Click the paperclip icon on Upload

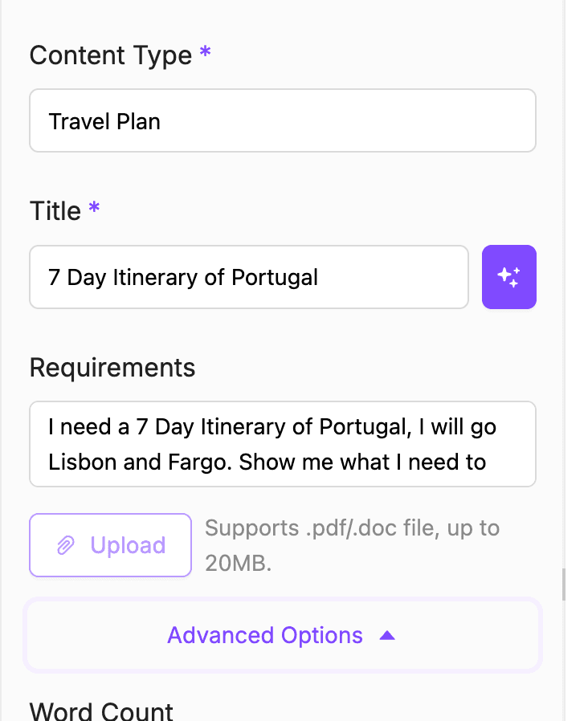click(66, 546)
